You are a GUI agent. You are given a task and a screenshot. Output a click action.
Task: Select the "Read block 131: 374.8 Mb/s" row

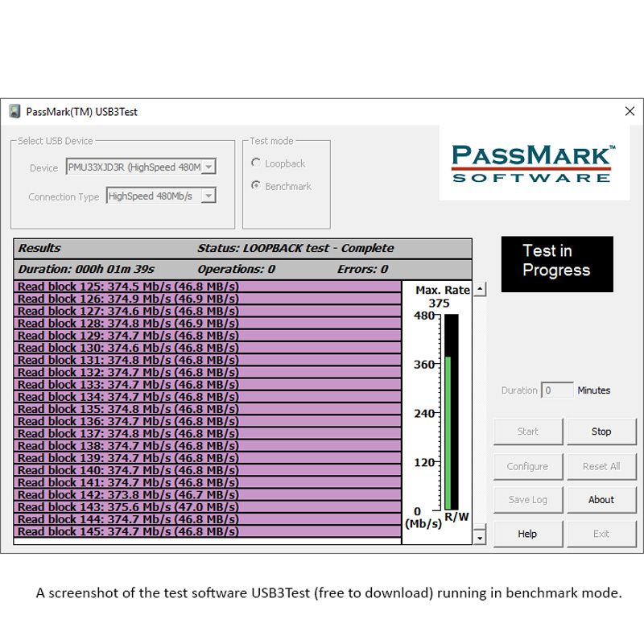(x=208, y=360)
